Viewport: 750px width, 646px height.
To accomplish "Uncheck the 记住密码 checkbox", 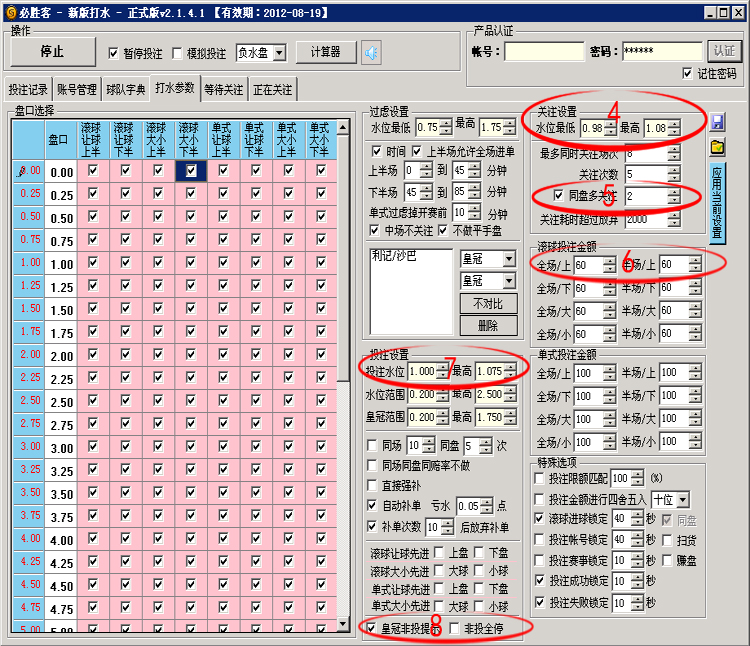I will tap(687, 73).
